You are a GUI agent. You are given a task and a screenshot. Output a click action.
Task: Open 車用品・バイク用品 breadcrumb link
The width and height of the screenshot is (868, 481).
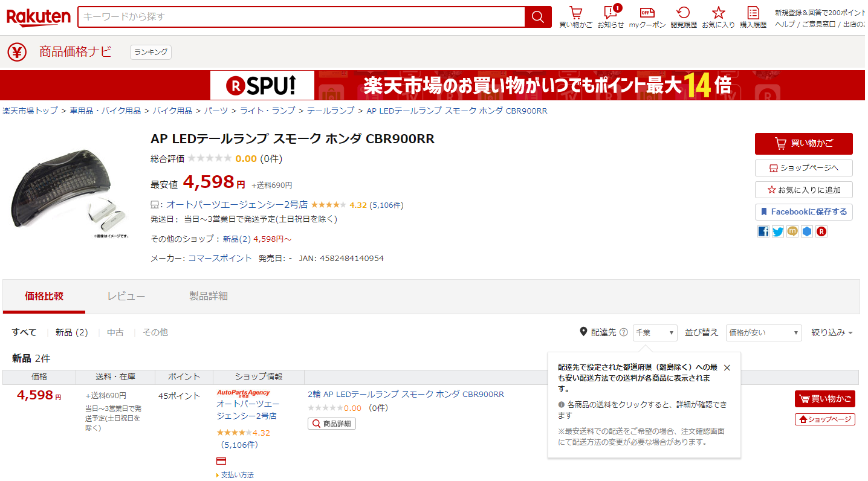pyautogui.click(x=105, y=111)
